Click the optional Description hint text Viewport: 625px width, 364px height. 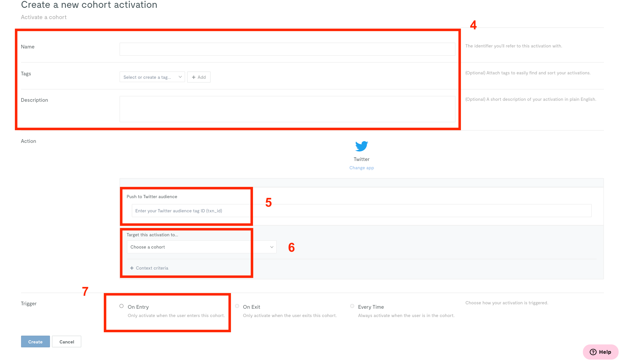click(x=531, y=99)
